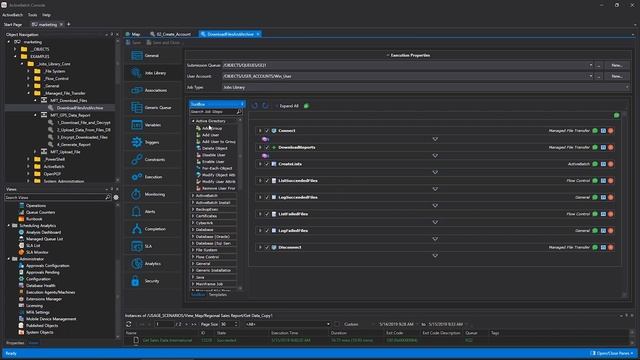Select Add User in Active Directory toolbox
The width and height of the screenshot is (640, 360).
[211, 135]
